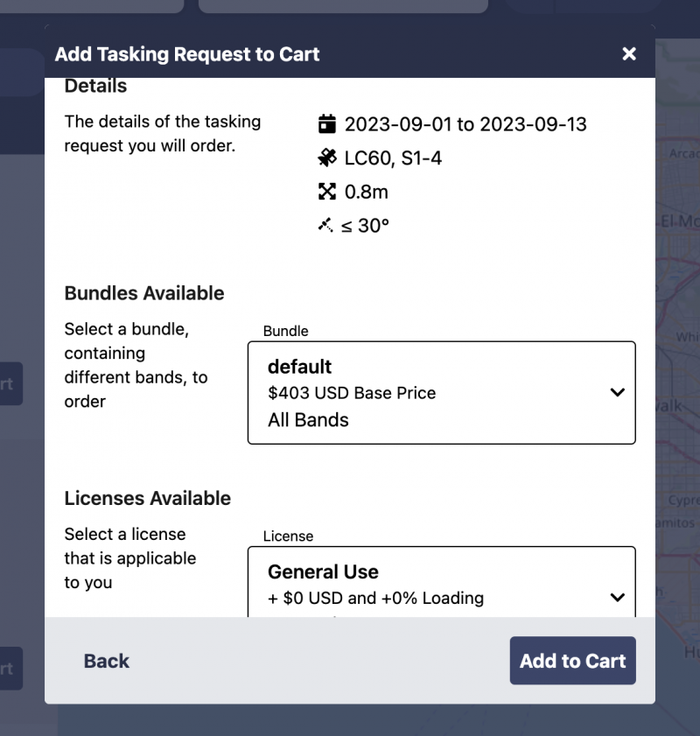Click the satellite constellation icon beside LC60
700x736 pixels.
pos(326,158)
